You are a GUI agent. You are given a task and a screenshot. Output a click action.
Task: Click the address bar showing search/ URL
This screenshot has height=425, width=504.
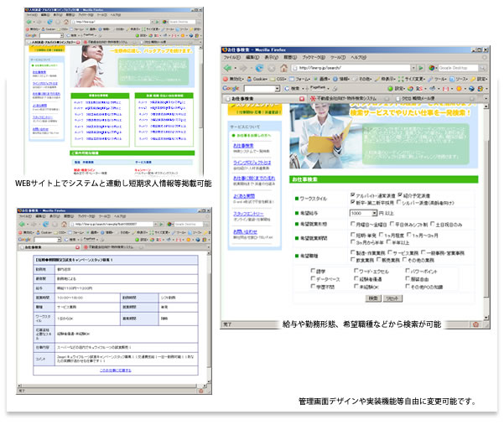pyautogui.click(x=351, y=68)
